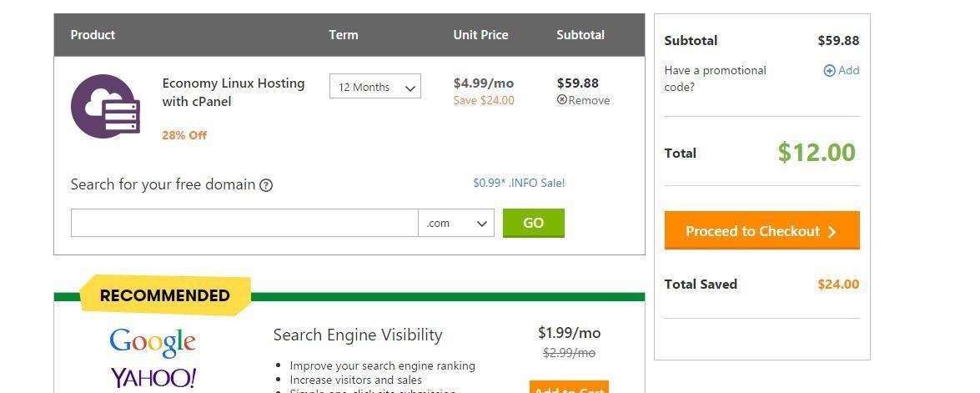980x393 pixels.
Task: Remove the Economy Linux Hosting item
Action: pyautogui.click(x=583, y=100)
